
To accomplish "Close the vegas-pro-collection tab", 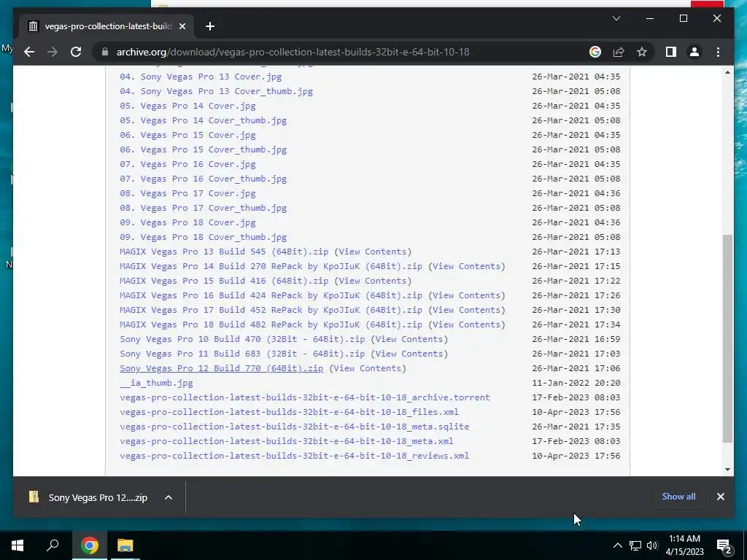I will tap(182, 26).
